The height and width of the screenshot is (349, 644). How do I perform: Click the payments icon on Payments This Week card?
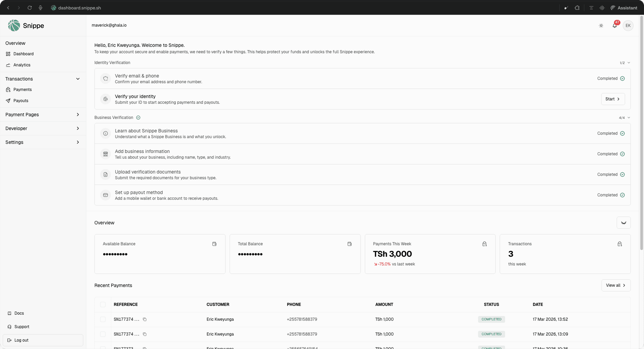(485, 244)
